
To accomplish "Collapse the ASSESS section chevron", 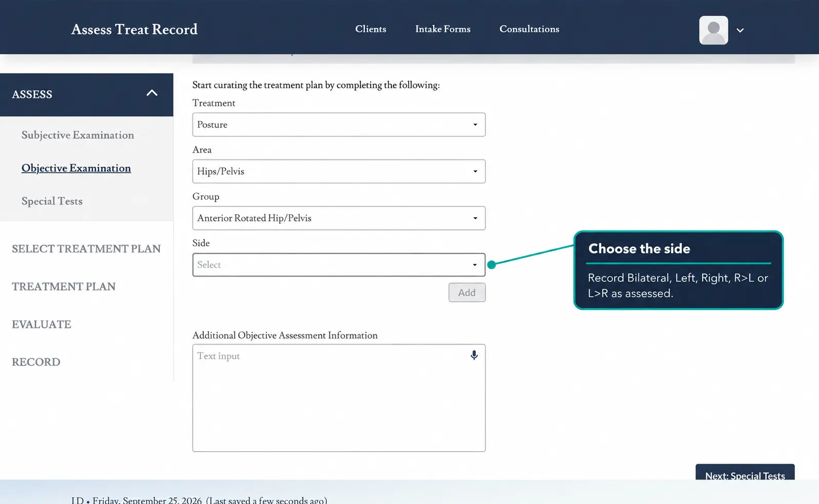I will click(x=152, y=93).
